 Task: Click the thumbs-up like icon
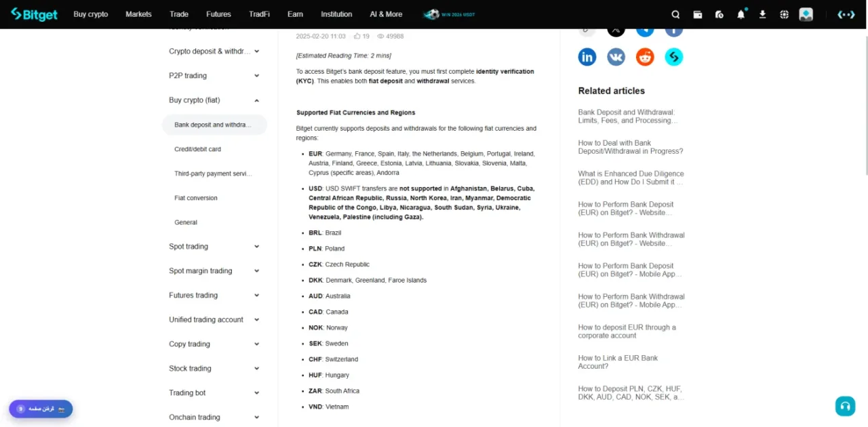[357, 37]
